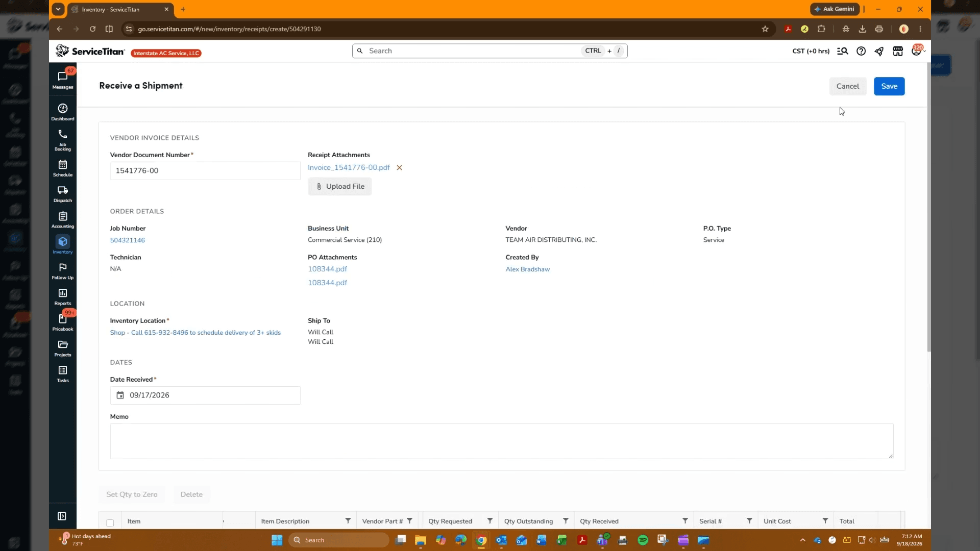
Task: Open Follow Up in the sidebar
Action: 63,271
